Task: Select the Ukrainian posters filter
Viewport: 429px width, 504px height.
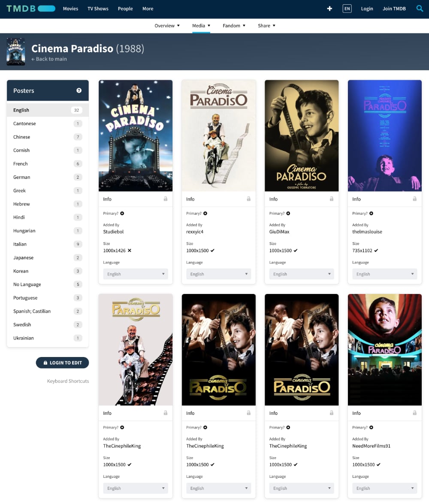Action: (48, 338)
